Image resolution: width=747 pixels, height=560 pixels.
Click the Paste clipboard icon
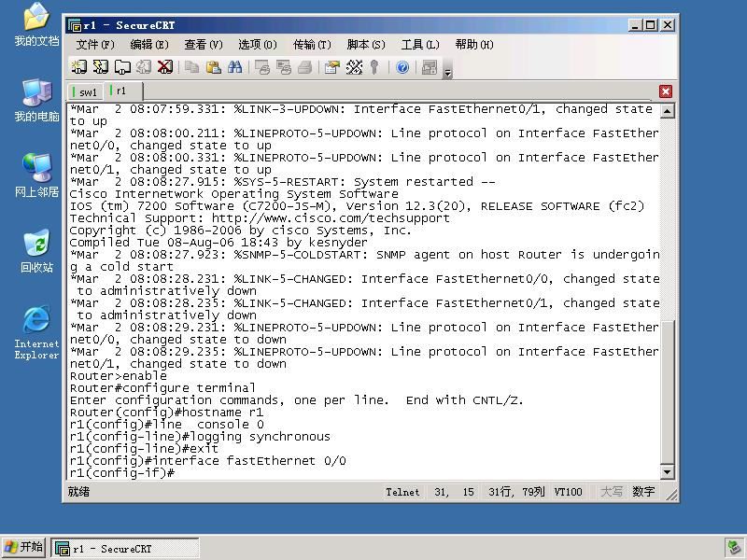click(214, 67)
